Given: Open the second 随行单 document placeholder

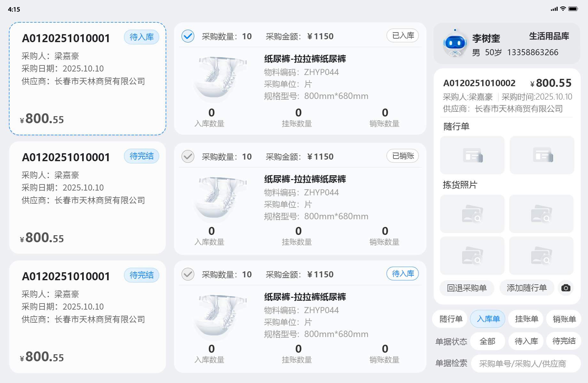Looking at the screenshot, I should tap(542, 155).
